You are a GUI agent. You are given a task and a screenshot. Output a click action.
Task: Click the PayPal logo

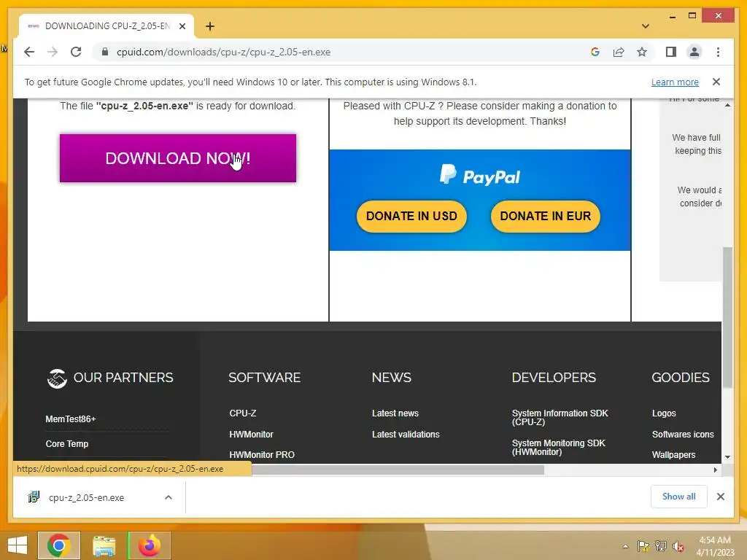click(480, 175)
